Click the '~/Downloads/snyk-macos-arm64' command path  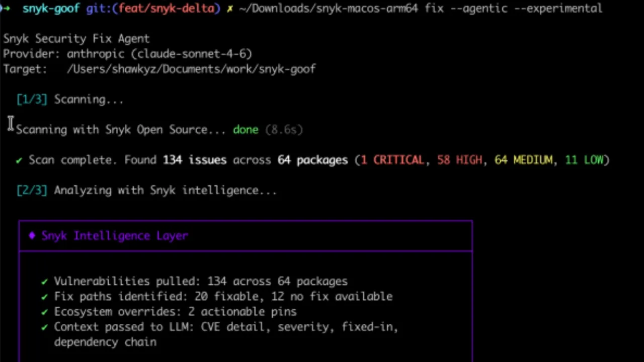(329, 9)
